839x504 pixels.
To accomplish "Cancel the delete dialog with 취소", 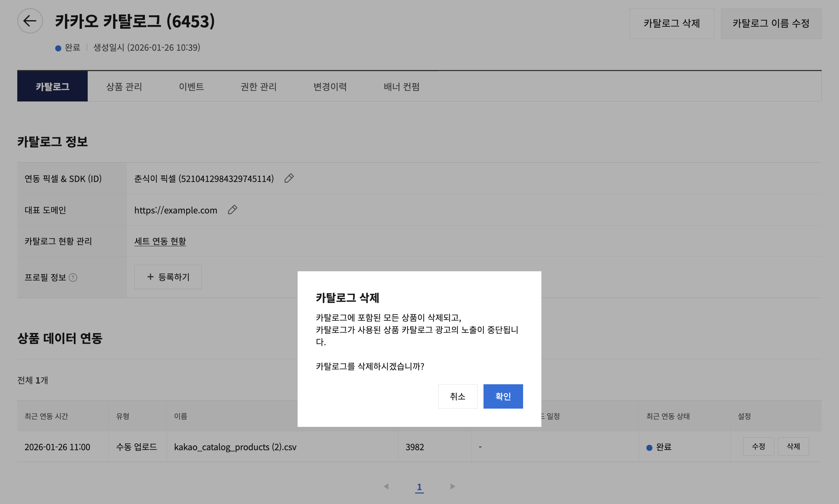I will (457, 396).
